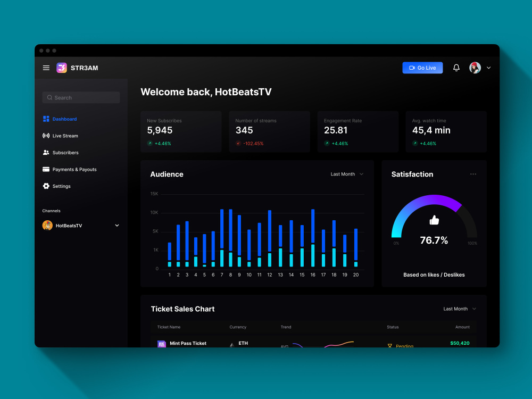Screen dimensions: 532x399
Task: Click the search magnifier icon
Action: click(x=50, y=97)
